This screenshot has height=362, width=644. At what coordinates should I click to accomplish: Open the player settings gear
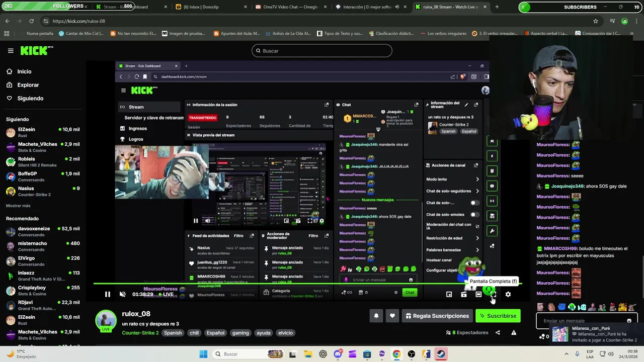pos(508,294)
